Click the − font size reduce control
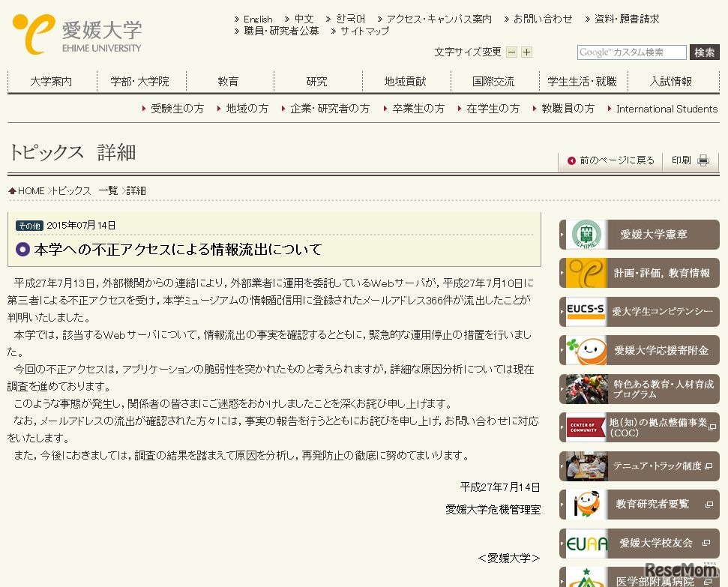Screen dimensions: 728x587 tap(511, 52)
